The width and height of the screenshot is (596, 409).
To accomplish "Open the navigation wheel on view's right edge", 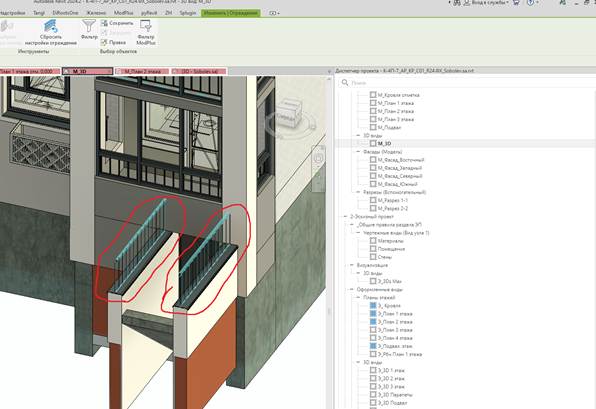I will (319, 158).
